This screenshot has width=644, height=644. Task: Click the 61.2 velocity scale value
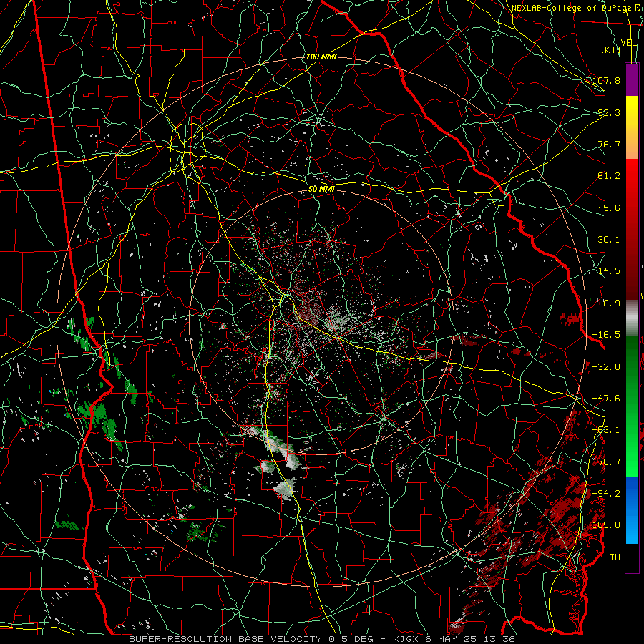[x=609, y=176]
